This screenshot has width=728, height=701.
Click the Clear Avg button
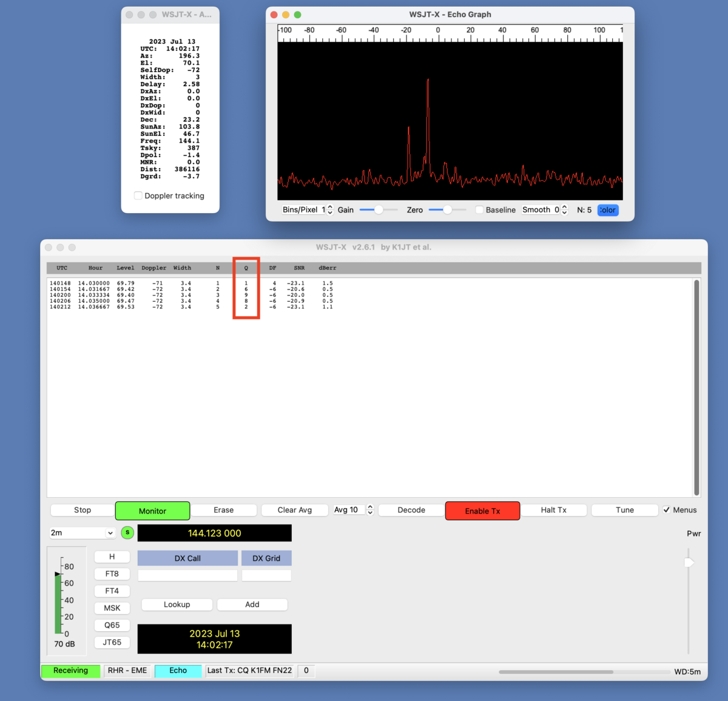tap(294, 510)
